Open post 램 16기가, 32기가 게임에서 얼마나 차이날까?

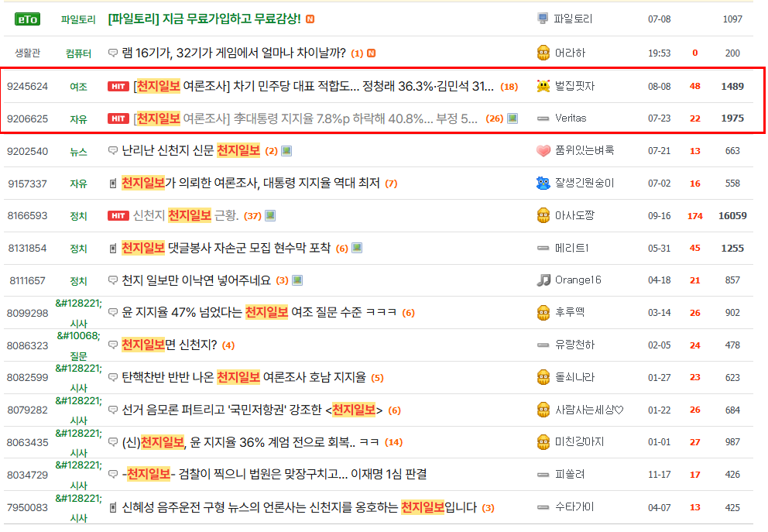(234, 53)
